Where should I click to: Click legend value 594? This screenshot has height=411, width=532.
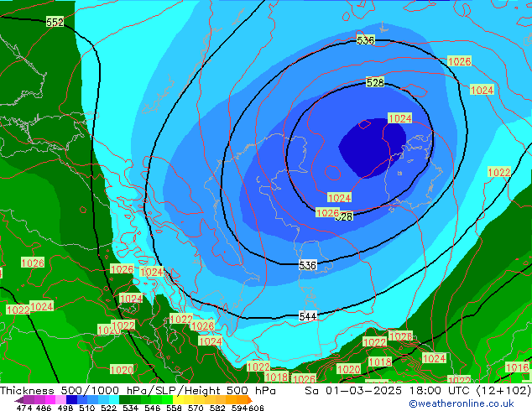(239, 408)
